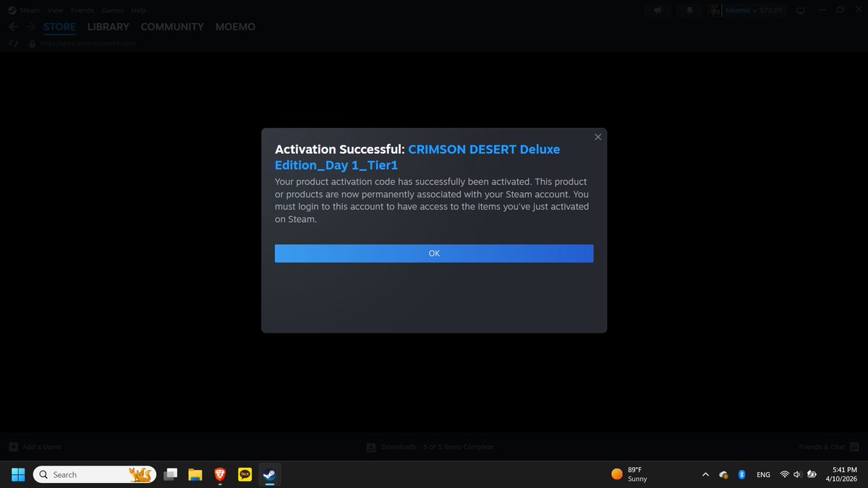Open the Windows Start menu

click(17, 474)
